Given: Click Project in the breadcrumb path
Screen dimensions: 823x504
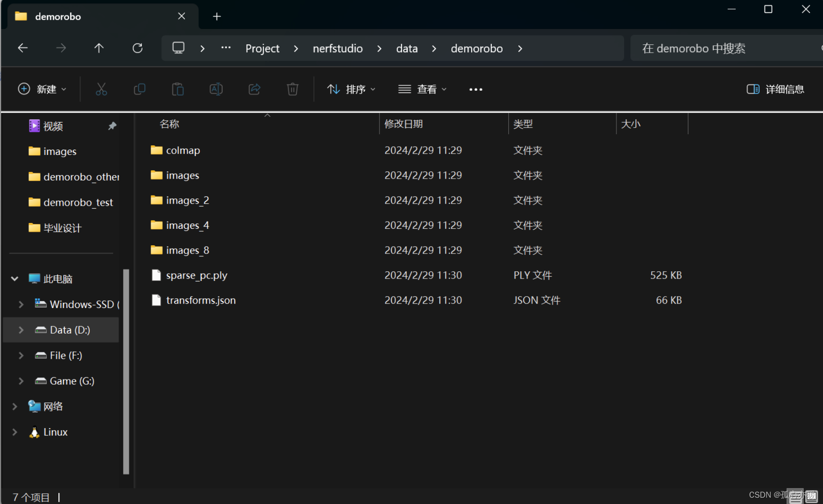Looking at the screenshot, I should tap(263, 48).
